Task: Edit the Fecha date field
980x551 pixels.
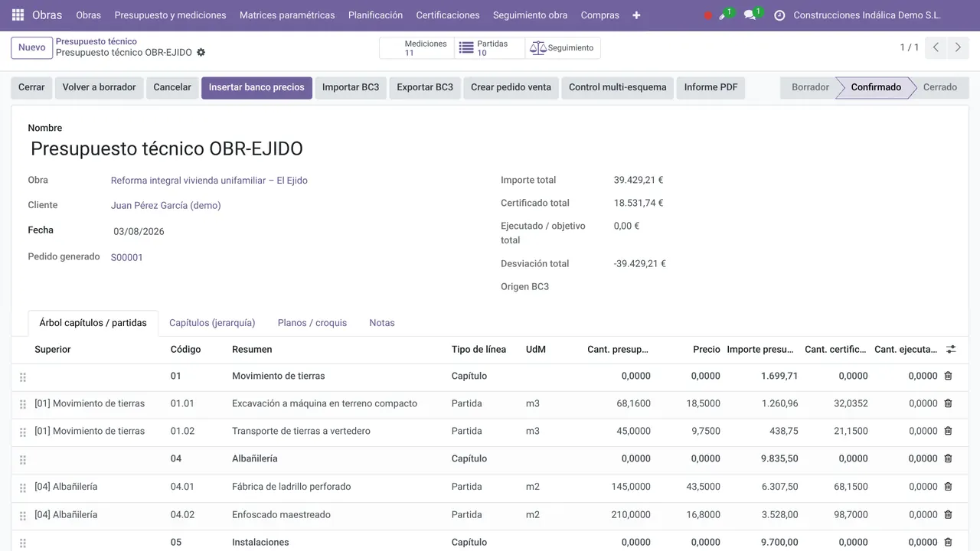Action: click(139, 231)
